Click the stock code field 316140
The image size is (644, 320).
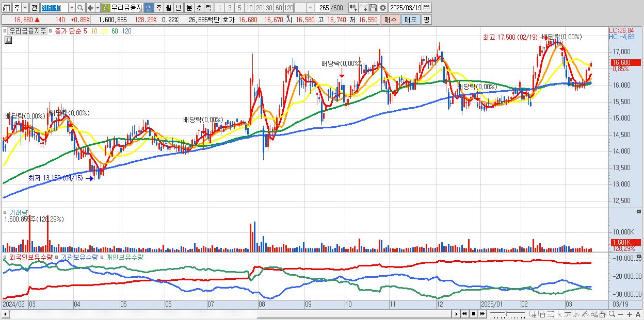click(54, 8)
